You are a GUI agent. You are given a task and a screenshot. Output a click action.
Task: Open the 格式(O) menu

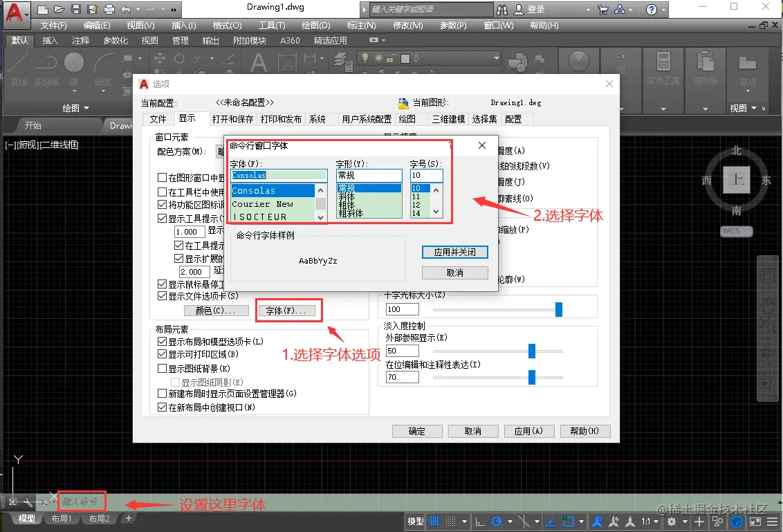pyautogui.click(x=227, y=26)
